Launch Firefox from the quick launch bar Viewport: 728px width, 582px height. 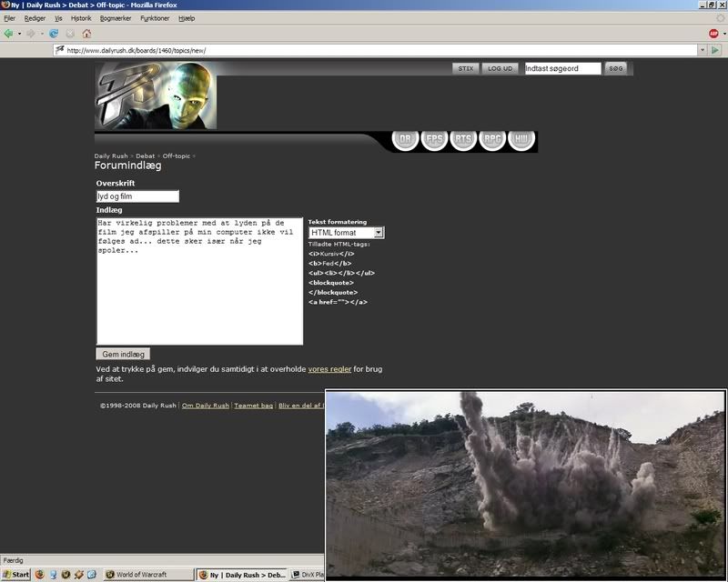coord(39,575)
